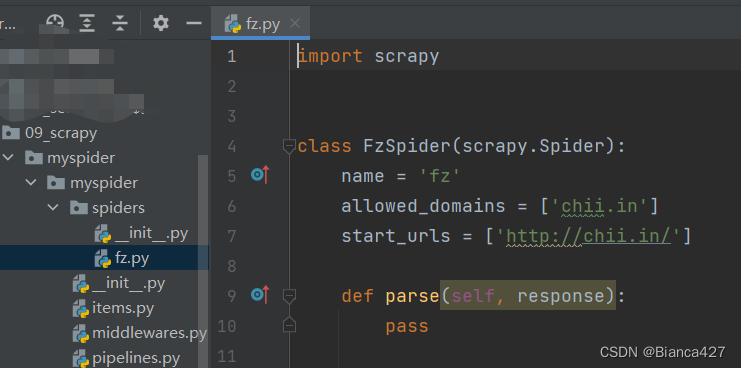This screenshot has height=368, width=741.
Task: Click line number 1 in gutter
Action: [x=232, y=56]
